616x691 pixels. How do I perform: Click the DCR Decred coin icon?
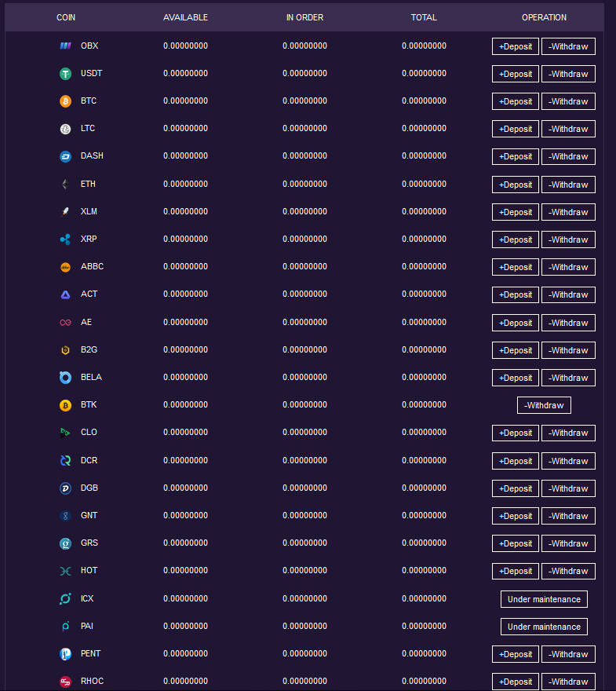click(66, 460)
